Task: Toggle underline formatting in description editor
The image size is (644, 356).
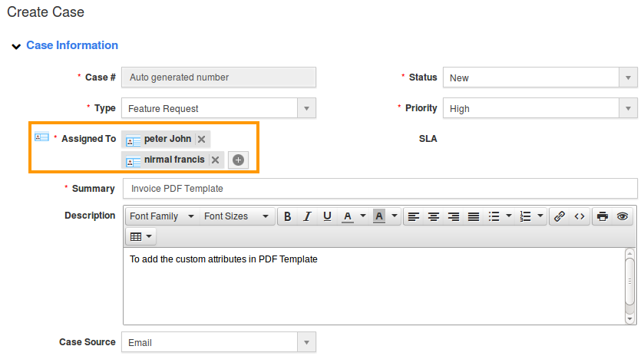Action: click(x=327, y=216)
